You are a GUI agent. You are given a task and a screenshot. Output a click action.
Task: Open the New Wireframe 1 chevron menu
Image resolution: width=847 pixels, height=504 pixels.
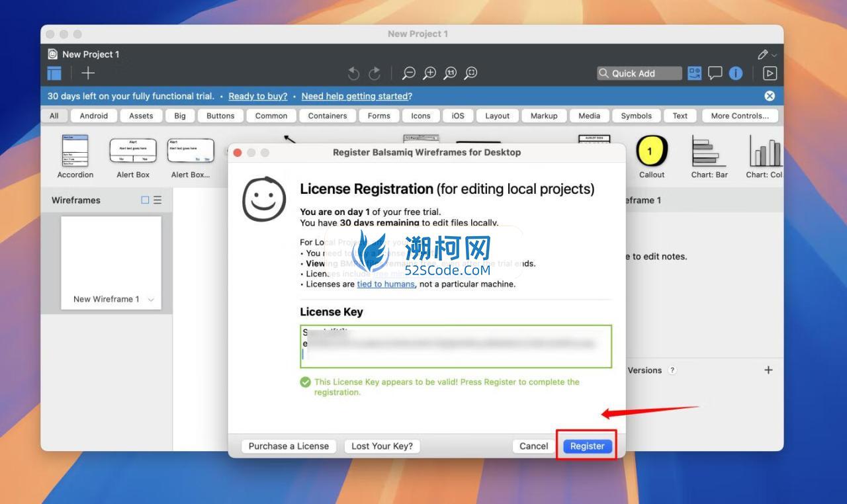151,300
